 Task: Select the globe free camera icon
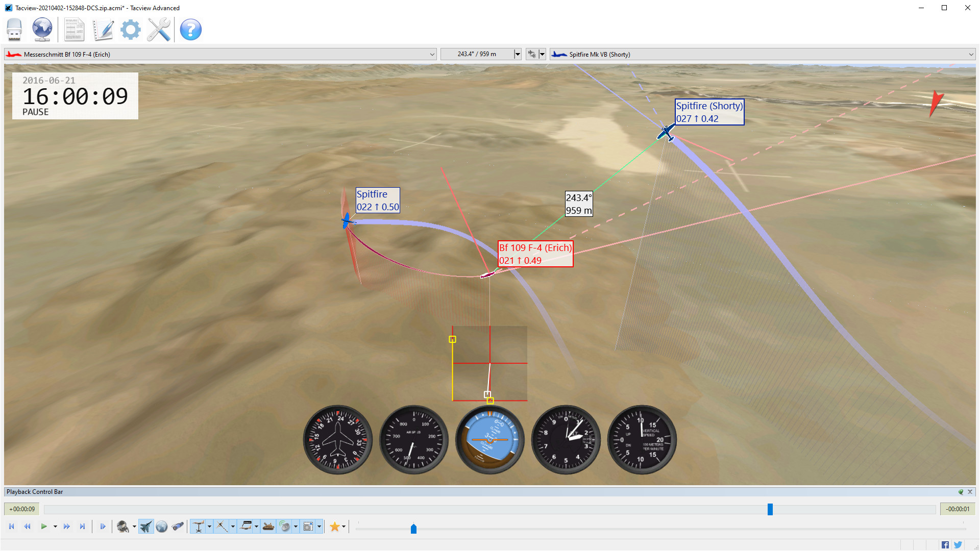[x=162, y=526]
